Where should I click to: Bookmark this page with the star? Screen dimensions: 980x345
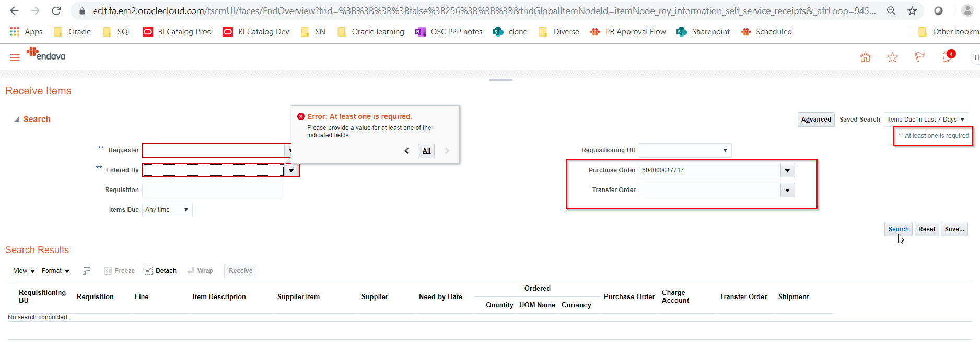click(x=912, y=10)
